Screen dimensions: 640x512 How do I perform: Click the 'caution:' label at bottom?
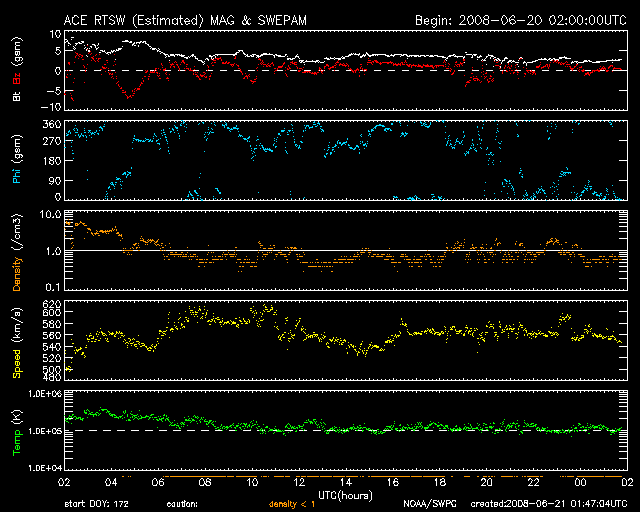(182, 504)
